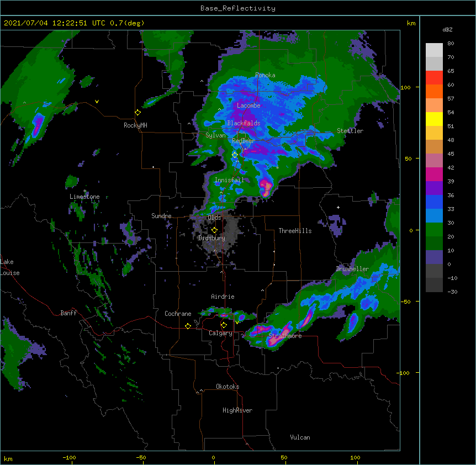The image size is (476, 465).
Task: Select the ThreeHills label
Action: tap(295, 231)
